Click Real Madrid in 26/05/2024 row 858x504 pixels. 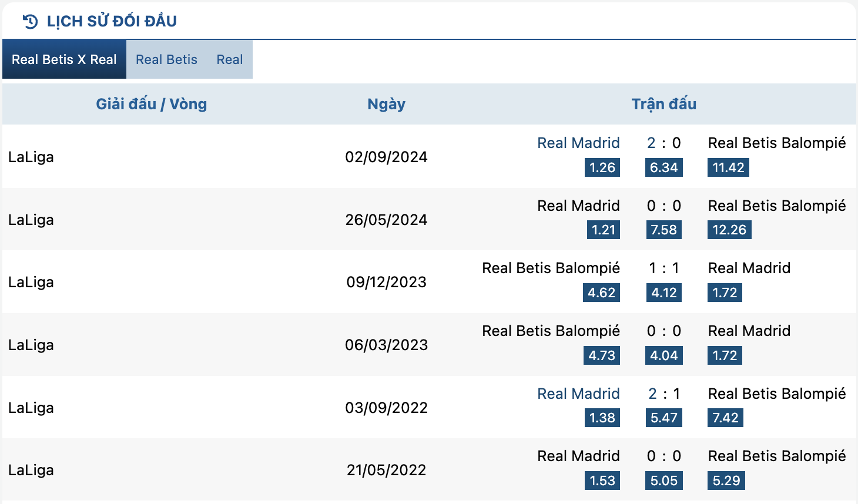click(x=578, y=206)
